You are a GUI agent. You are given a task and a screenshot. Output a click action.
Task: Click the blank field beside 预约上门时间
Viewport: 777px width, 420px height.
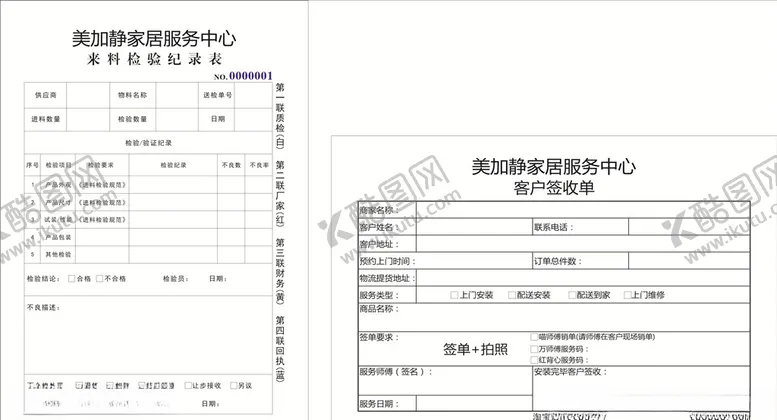(x=474, y=261)
